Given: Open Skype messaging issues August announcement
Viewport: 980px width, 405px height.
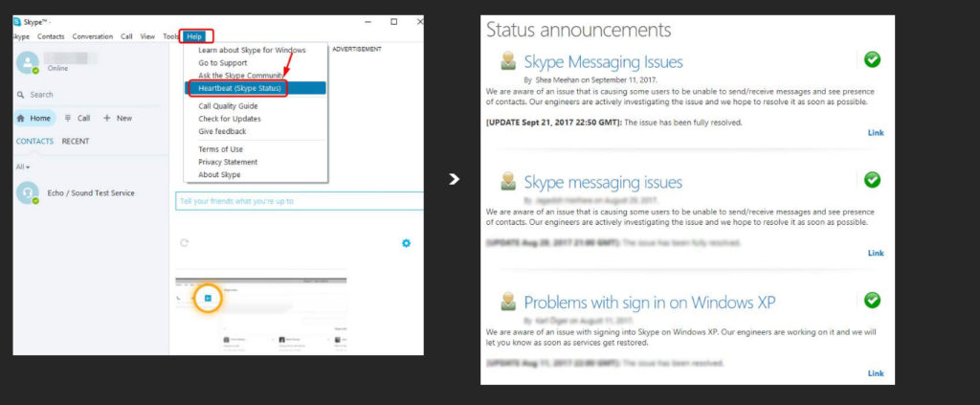Looking at the screenshot, I should click(x=603, y=183).
